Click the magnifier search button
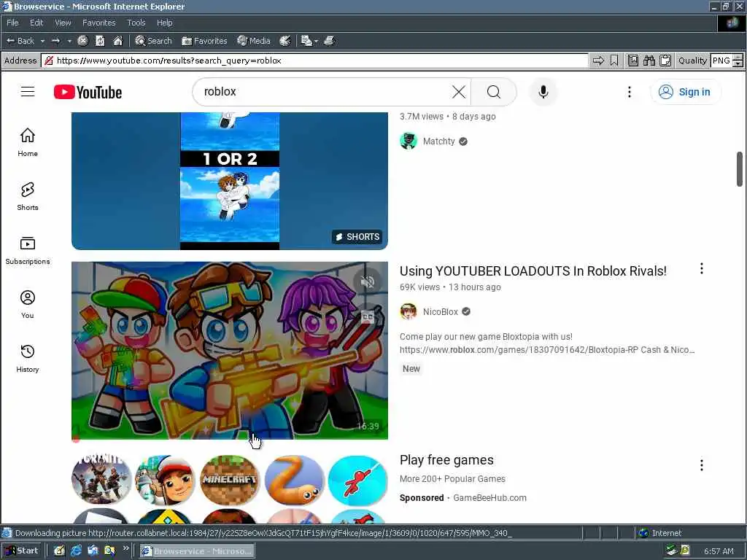747x560 pixels. pos(494,92)
